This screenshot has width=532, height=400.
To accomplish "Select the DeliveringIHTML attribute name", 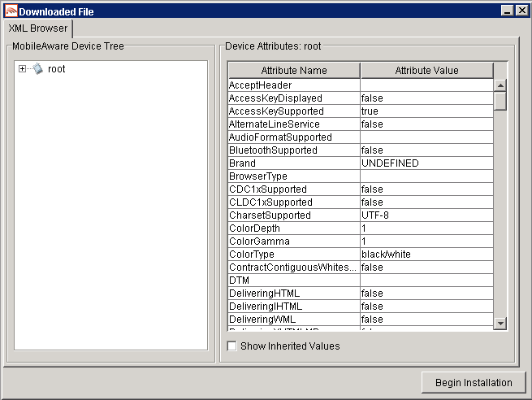I will click(294, 307).
